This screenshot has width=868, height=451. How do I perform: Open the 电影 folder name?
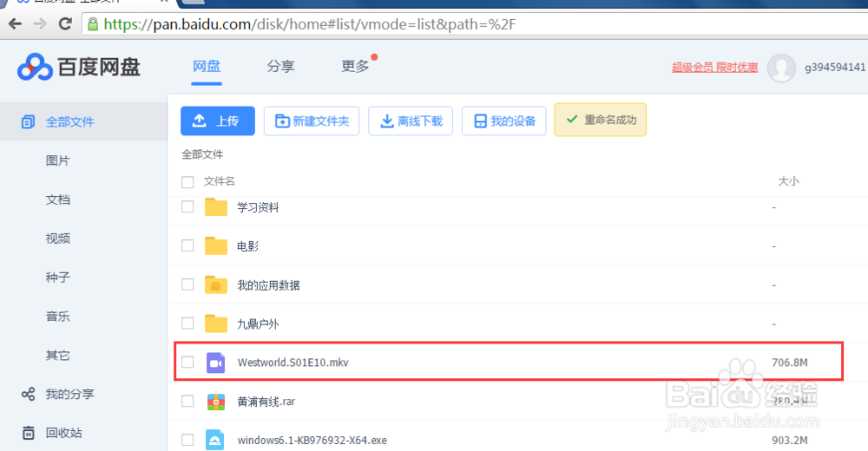point(247,246)
